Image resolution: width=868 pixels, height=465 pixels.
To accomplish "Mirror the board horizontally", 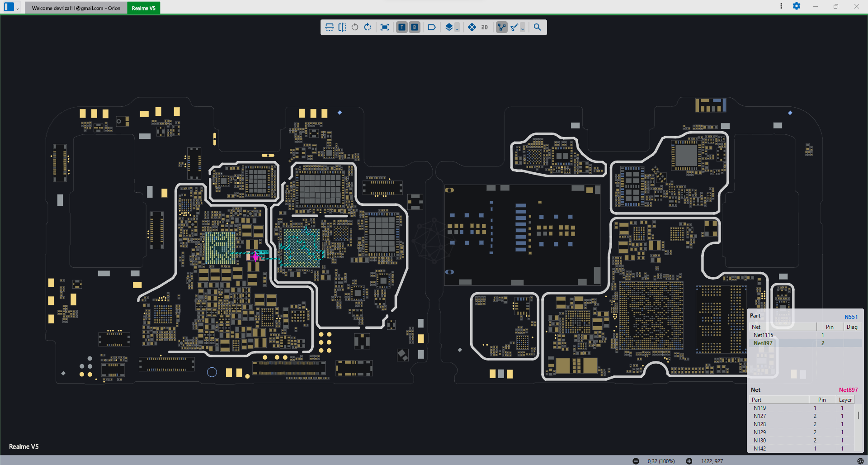I will [x=342, y=27].
